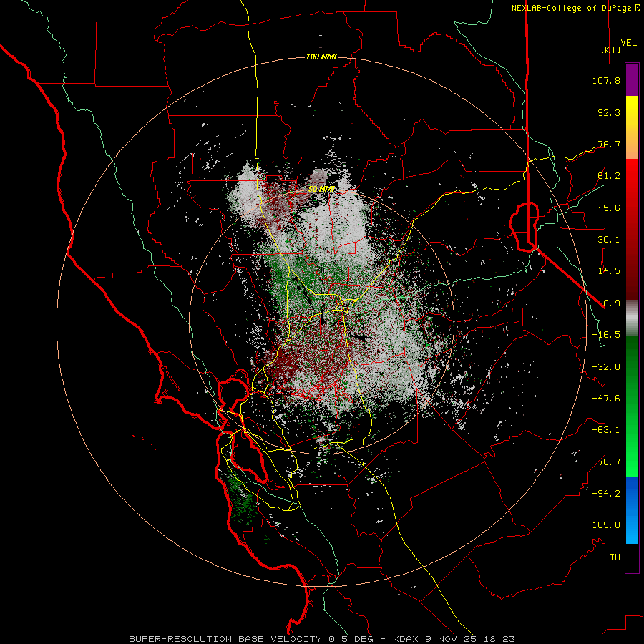Select the 14.5 legend value
Image resolution: width=644 pixels, height=644 pixels.
click(609, 271)
